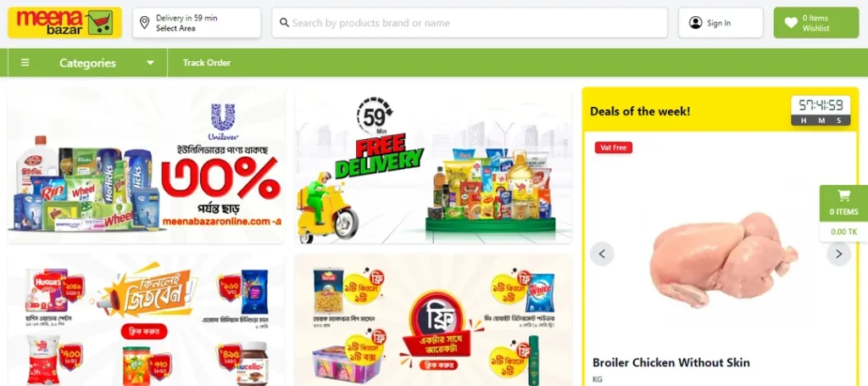The height and width of the screenshot is (386, 868).
Task: Open the 59 min Free Delivery banner
Action: click(x=433, y=166)
